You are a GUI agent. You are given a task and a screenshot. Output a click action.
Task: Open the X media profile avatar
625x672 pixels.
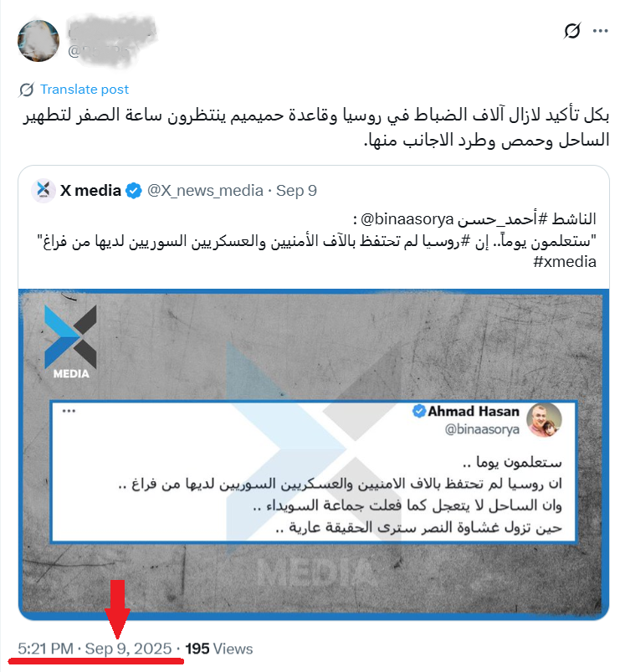[x=44, y=190]
